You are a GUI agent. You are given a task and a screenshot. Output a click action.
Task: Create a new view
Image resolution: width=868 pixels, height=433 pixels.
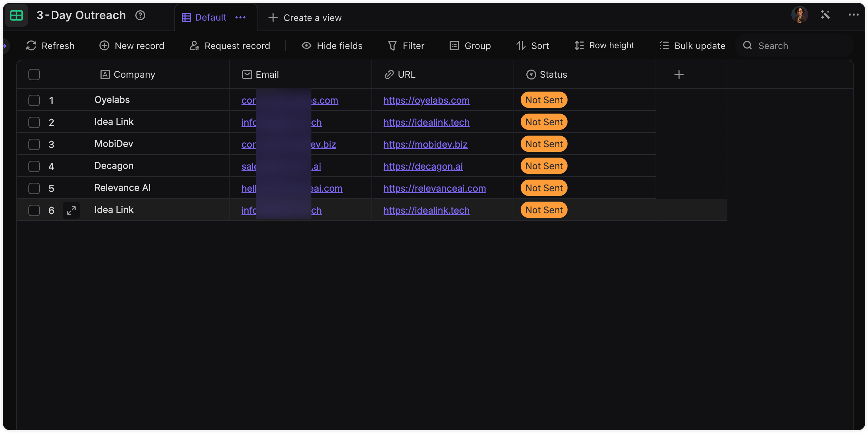pyautogui.click(x=305, y=17)
